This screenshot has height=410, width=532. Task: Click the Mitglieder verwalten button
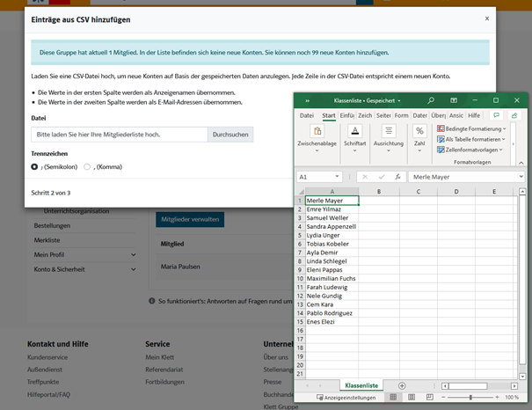click(x=189, y=219)
